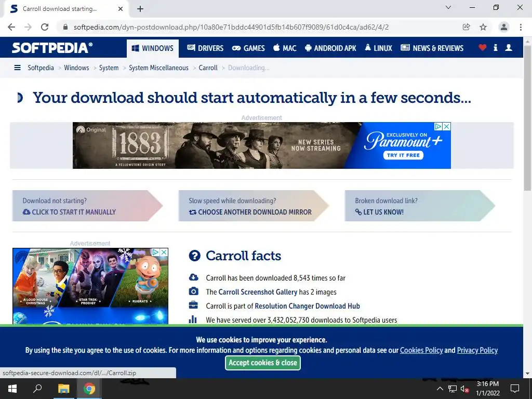Open Resolution Changer Download Hub link
Image resolution: width=532 pixels, height=399 pixels.
pyautogui.click(x=307, y=306)
